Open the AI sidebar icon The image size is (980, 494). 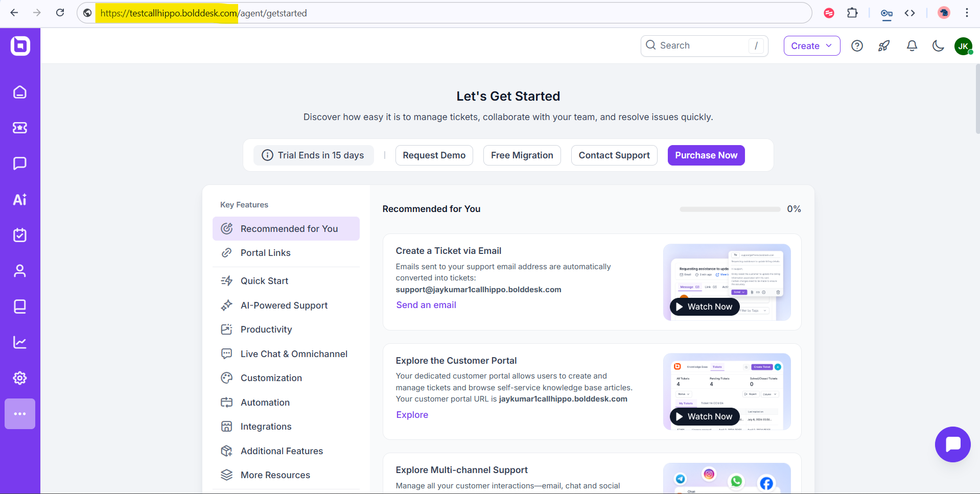[x=20, y=199]
